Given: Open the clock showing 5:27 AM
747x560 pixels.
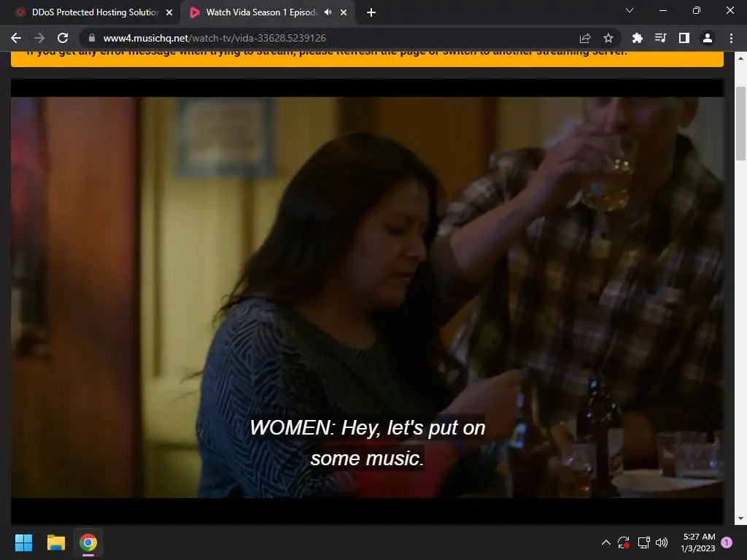Looking at the screenshot, I should [698, 542].
